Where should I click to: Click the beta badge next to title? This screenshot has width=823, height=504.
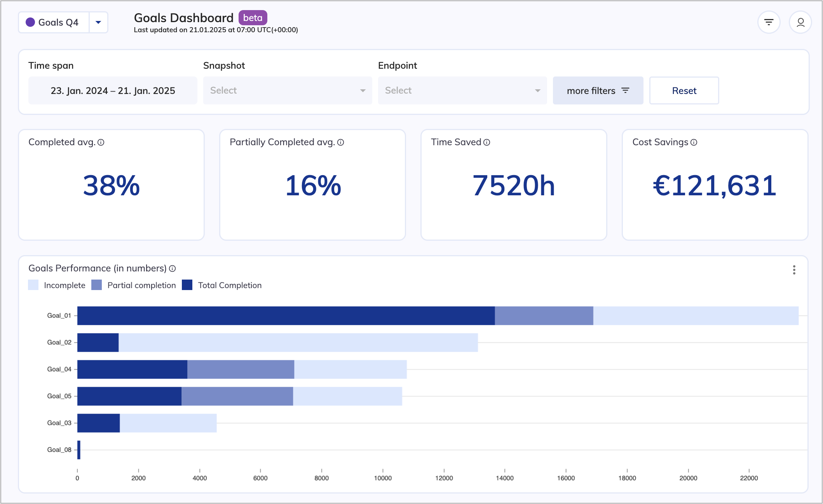pos(253,18)
